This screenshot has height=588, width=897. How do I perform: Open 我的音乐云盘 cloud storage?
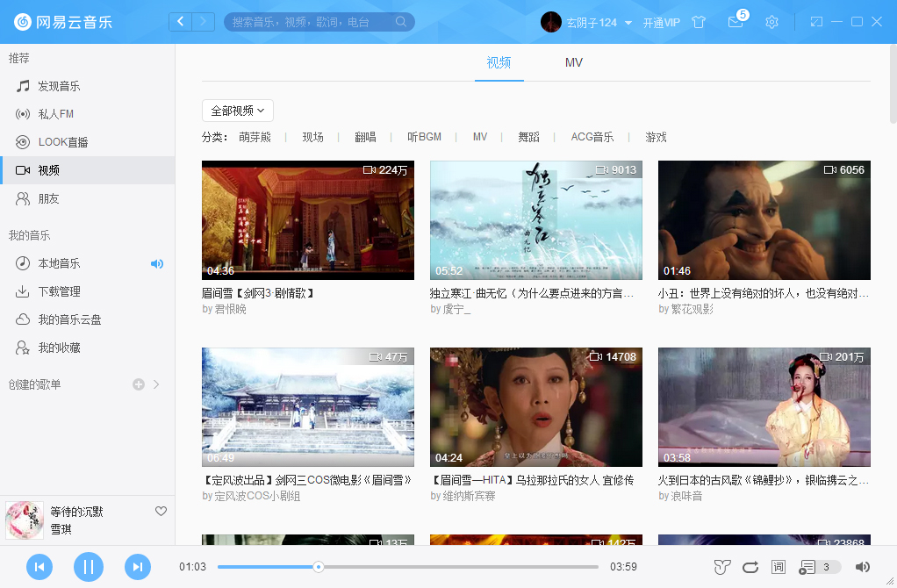tap(67, 319)
